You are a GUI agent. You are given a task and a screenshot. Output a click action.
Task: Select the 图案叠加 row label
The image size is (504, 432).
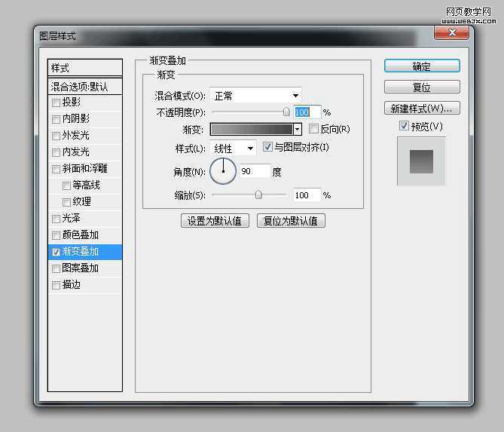pyautogui.click(x=81, y=268)
